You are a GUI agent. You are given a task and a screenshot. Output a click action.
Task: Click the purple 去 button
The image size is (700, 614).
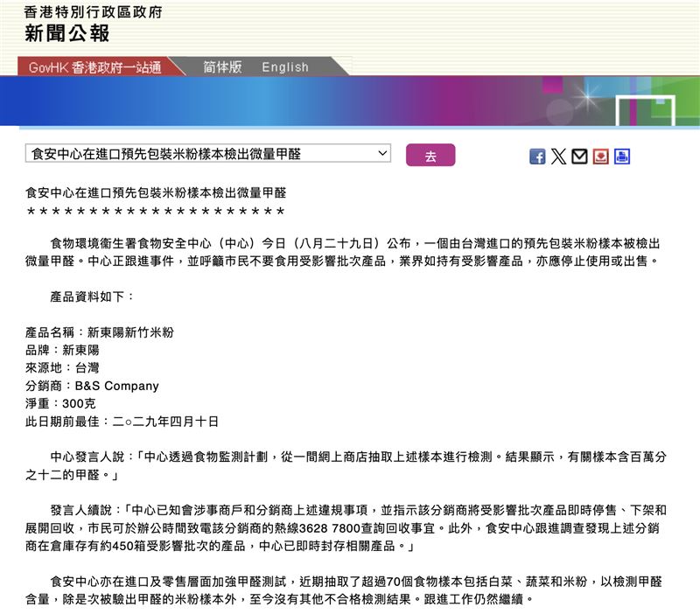click(430, 156)
